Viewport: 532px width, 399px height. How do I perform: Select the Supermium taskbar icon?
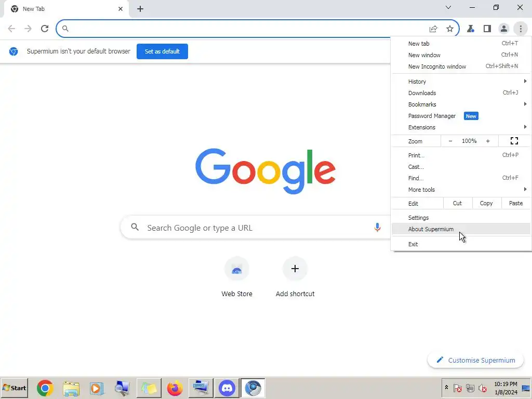point(253,388)
